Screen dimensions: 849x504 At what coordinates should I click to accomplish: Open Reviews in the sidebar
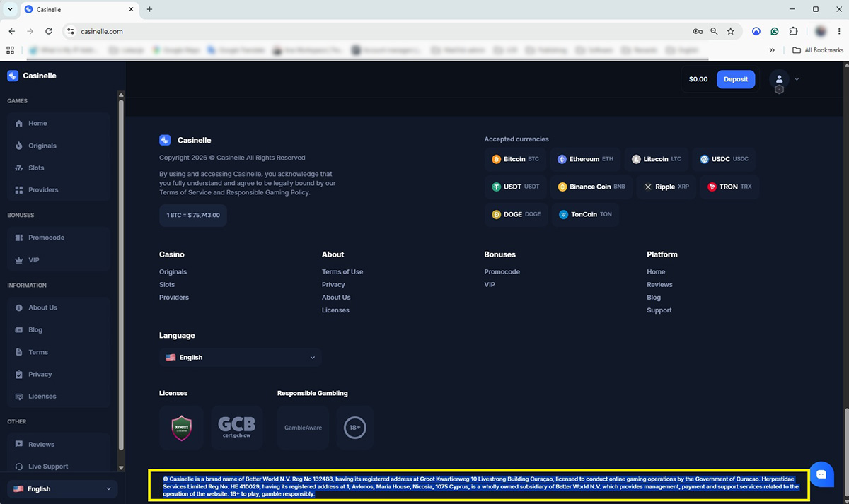(x=60, y=444)
